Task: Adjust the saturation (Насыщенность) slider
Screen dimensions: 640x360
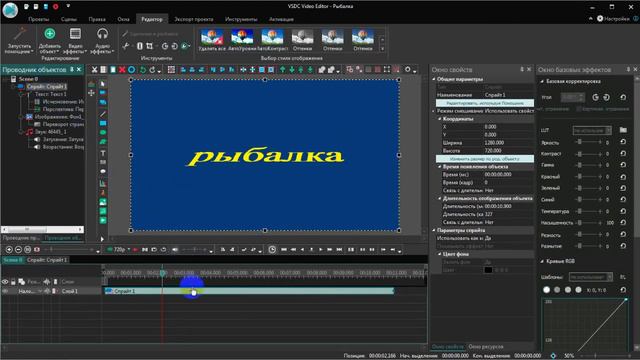Action: (x=589, y=223)
